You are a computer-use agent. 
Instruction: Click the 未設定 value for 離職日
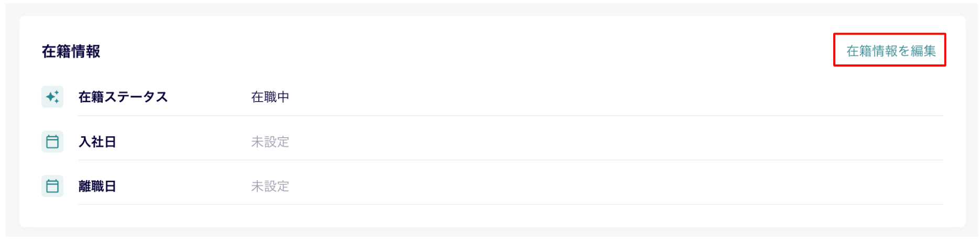click(x=270, y=186)
